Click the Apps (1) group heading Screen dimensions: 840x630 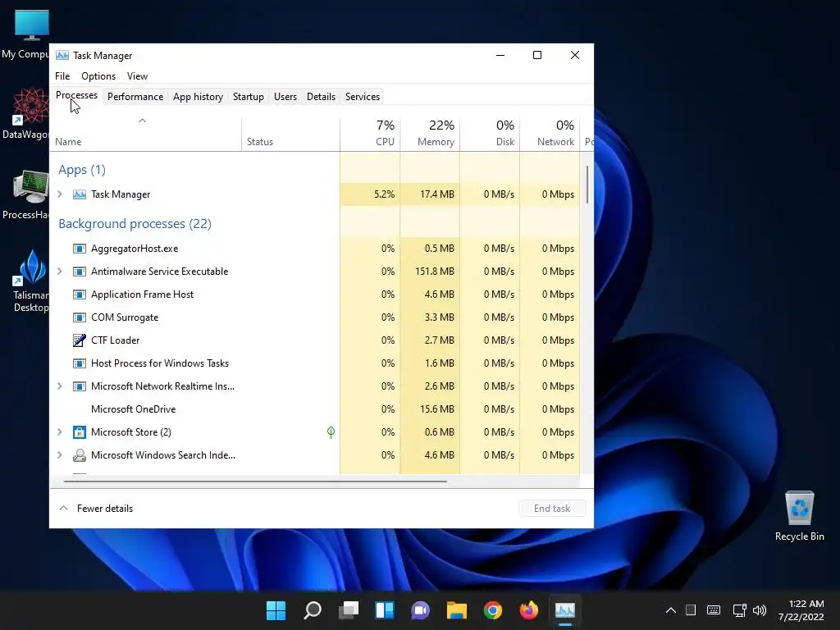pos(82,170)
